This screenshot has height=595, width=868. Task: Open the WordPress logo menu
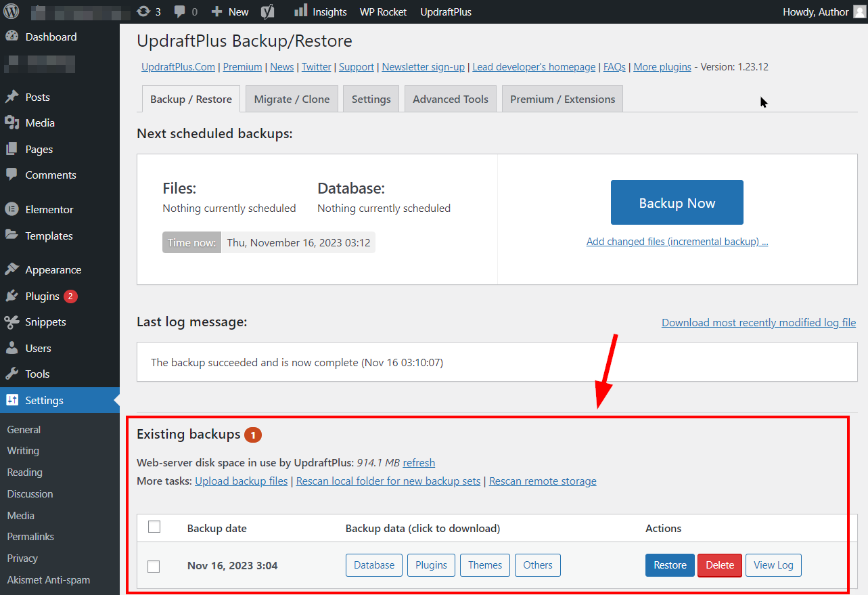click(12, 12)
